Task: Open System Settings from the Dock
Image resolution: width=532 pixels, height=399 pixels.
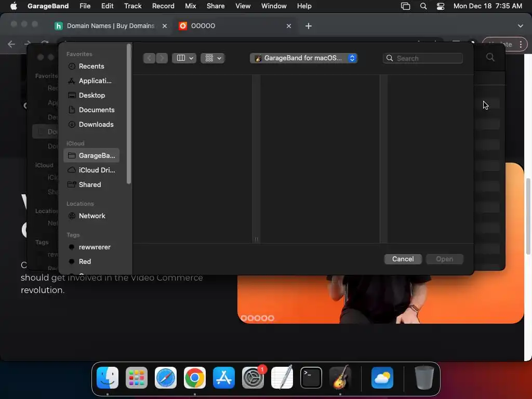Action: tap(253, 378)
